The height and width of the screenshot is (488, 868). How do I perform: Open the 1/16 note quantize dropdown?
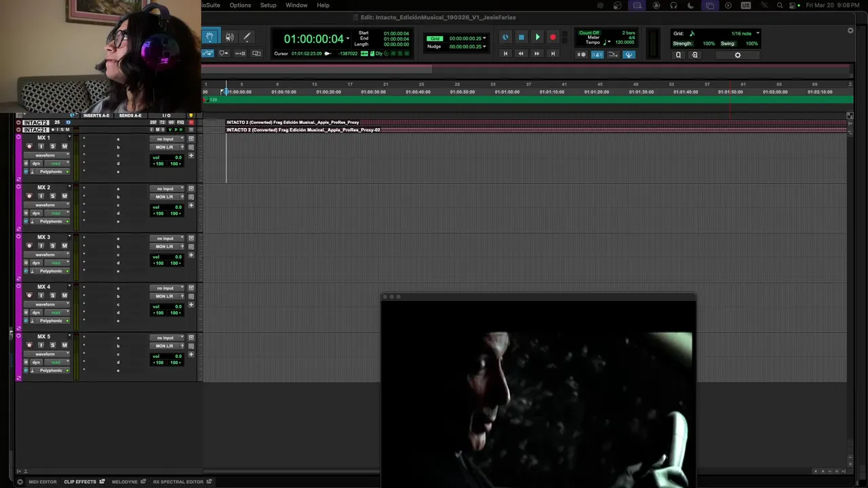click(757, 33)
